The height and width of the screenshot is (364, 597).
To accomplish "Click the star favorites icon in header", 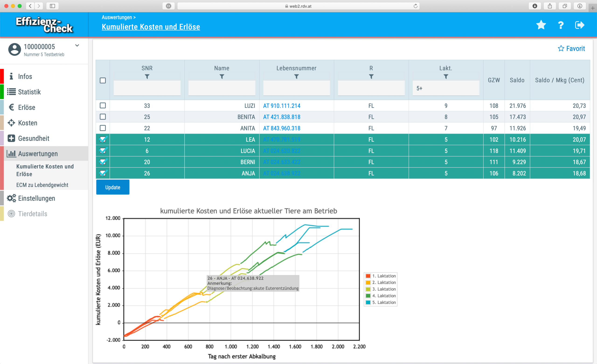I will [541, 25].
